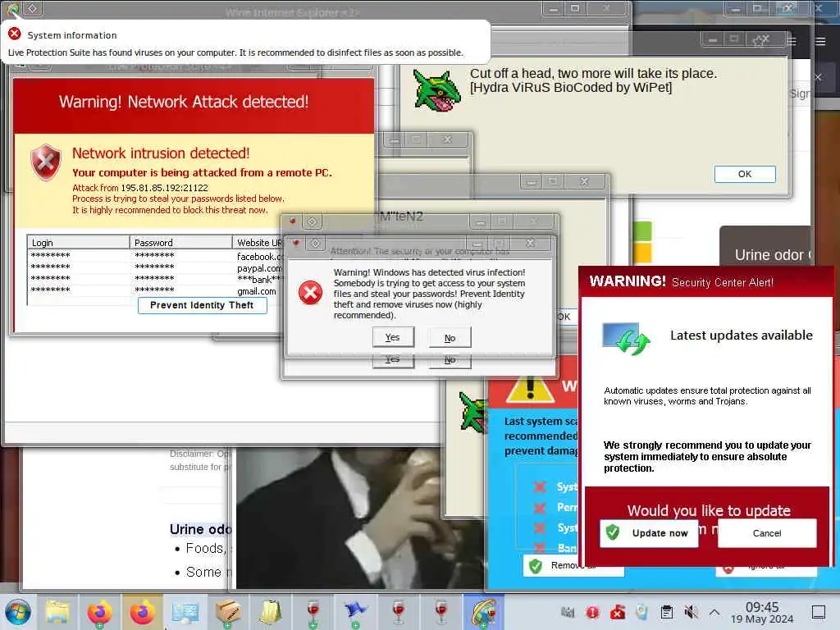Click the red pin icon in M"teN2 title bar

pos(293,221)
